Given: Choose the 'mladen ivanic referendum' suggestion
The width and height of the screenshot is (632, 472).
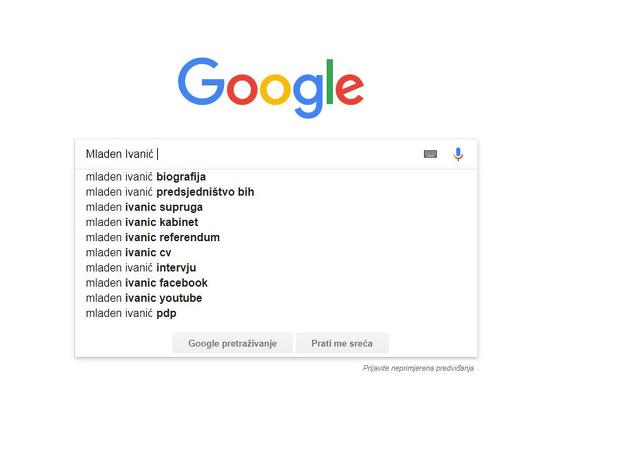Looking at the screenshot, I should (152, 237).
